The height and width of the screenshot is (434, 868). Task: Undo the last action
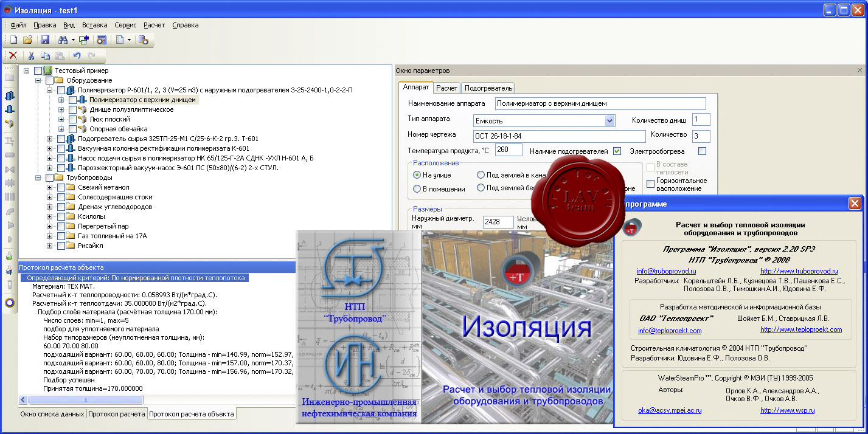point(77,55)
